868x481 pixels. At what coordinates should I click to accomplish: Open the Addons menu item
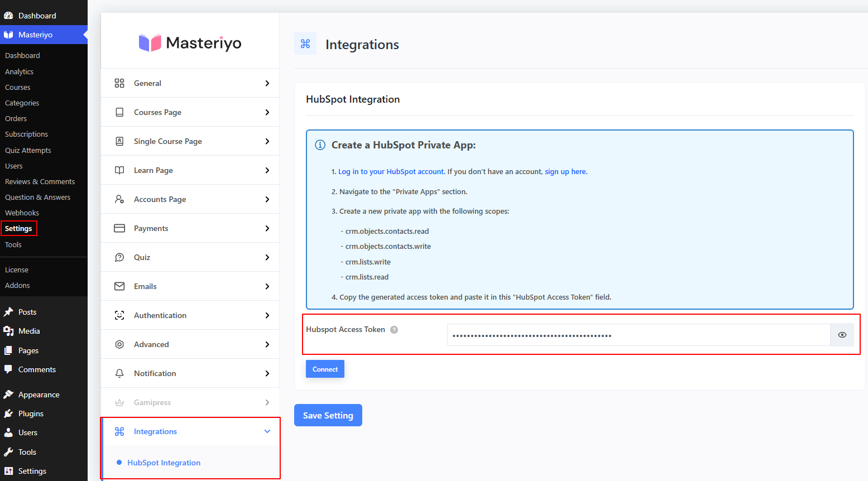[17, 285]
